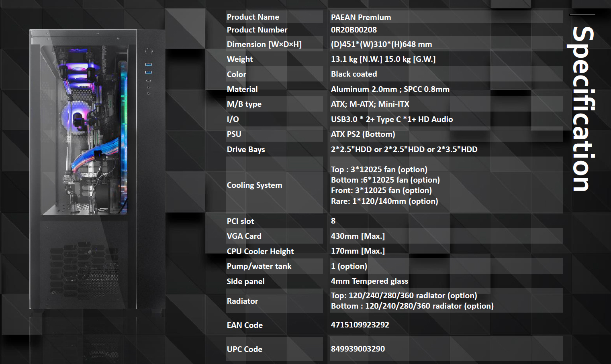Click the '430mm [Max.]' value
The height and width of the screenshot is (364, 611).
coord(358,236)
